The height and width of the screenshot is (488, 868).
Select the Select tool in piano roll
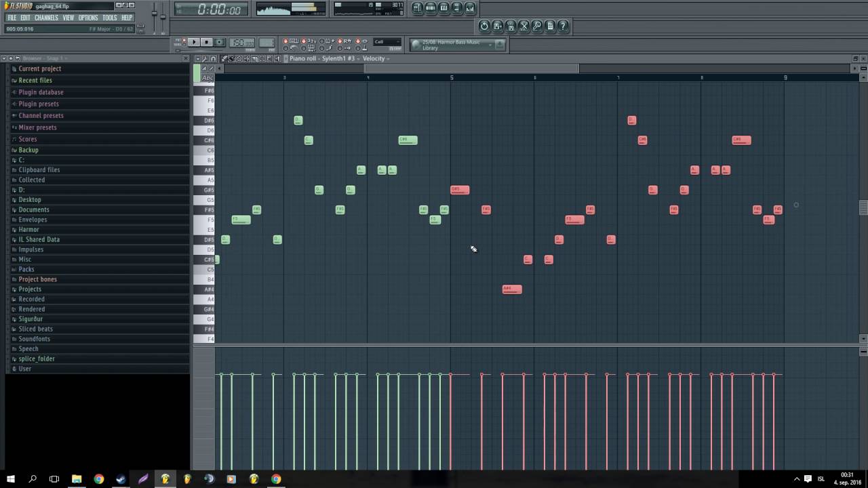(x=262, y=58)
